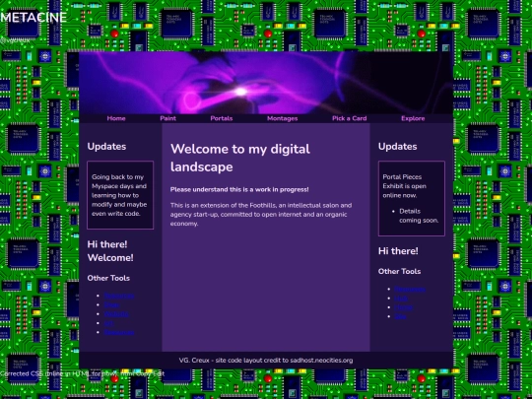Open Resources link in right sidebar list
Screen dimensions: 532x399
click(410, 289)
